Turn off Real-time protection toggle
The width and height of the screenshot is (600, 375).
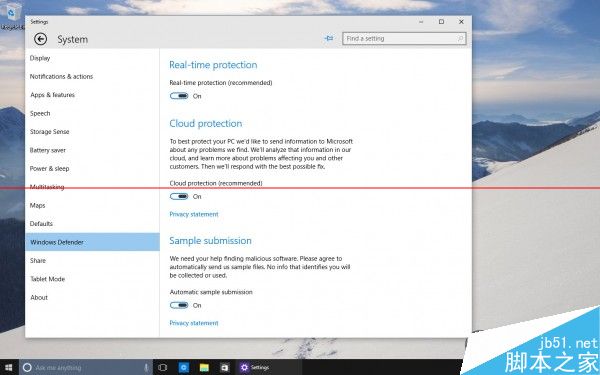click(179, 96)
